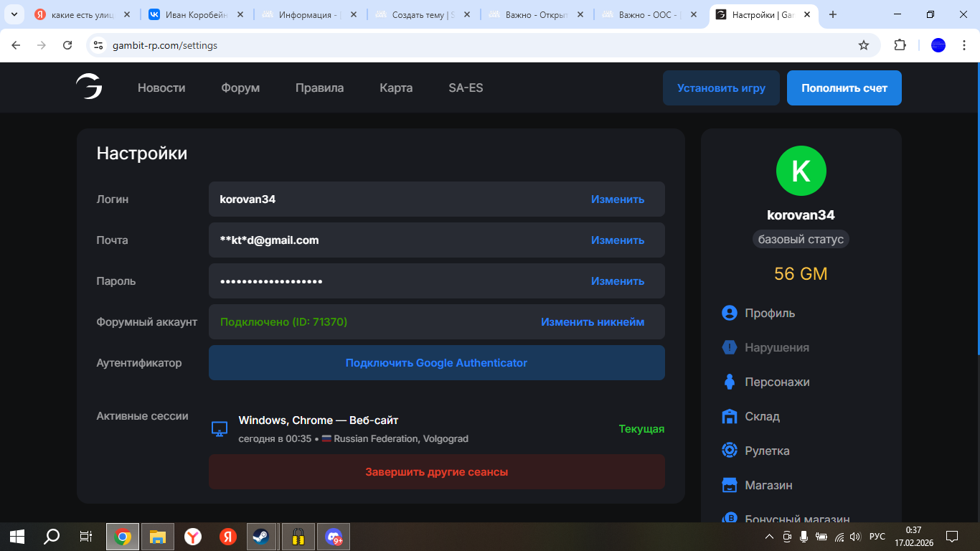
Task: Open Characters via sidebar figure icon
Action: (729, 382)
